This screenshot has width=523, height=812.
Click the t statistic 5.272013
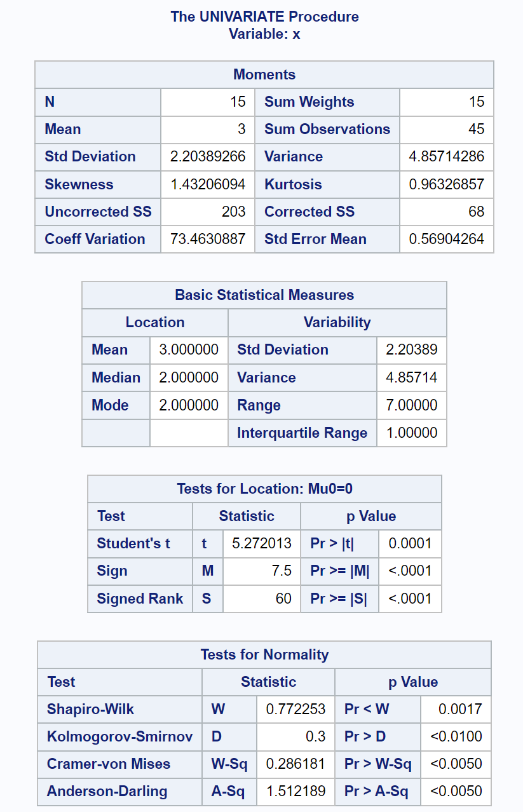click(261, 543)
